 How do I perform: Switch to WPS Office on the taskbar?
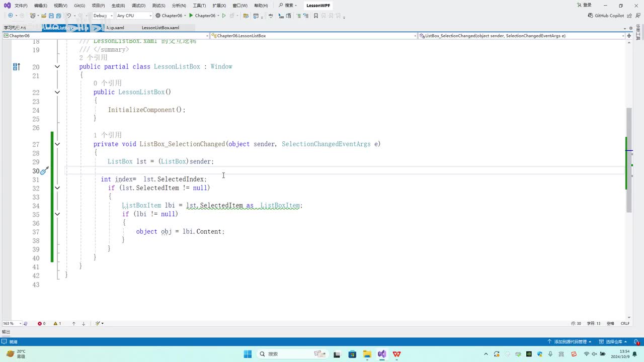click(x=396, y=354)
